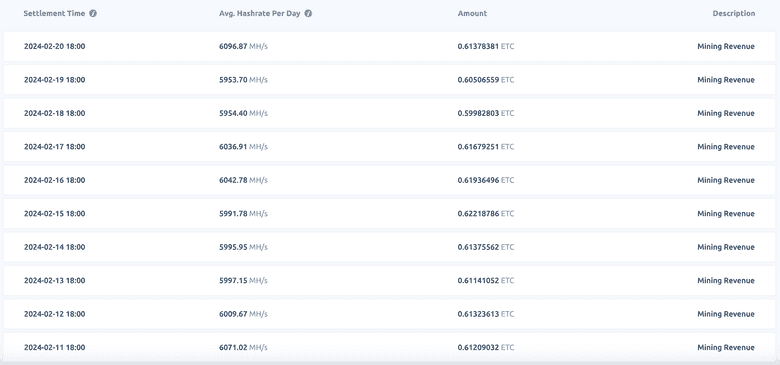Select the 2024-02-16 18:00 row date
Image resolution: width=780 pixels, height=365 pixels.
(x=54, y=180)
